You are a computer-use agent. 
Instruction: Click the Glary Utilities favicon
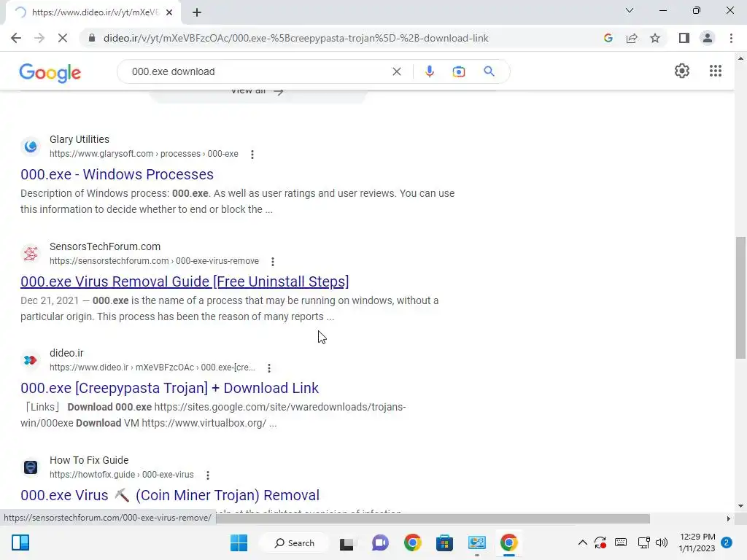pyautogui.click(x=31, y=146)
